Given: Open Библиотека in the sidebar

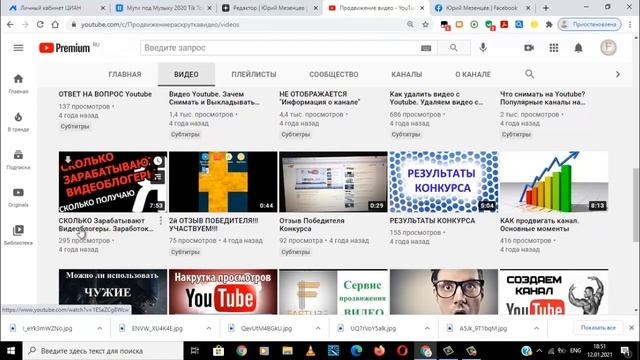Looking at the screenshot, I should tap(18, 235).
